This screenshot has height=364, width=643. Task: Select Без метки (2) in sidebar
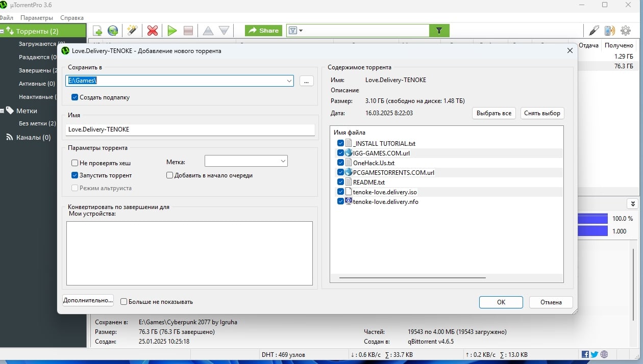pos(37,123)
